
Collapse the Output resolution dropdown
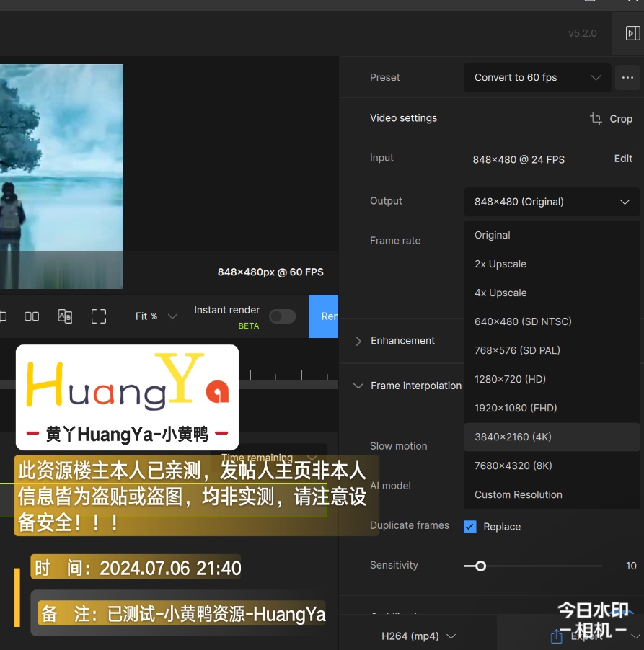click(x=552, y=202)
